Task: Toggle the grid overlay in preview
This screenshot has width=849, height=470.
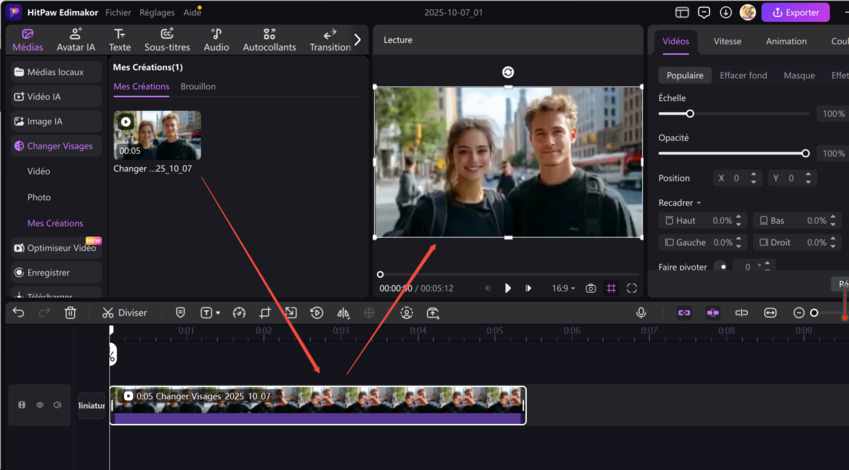Action: (x=611, y=288)
